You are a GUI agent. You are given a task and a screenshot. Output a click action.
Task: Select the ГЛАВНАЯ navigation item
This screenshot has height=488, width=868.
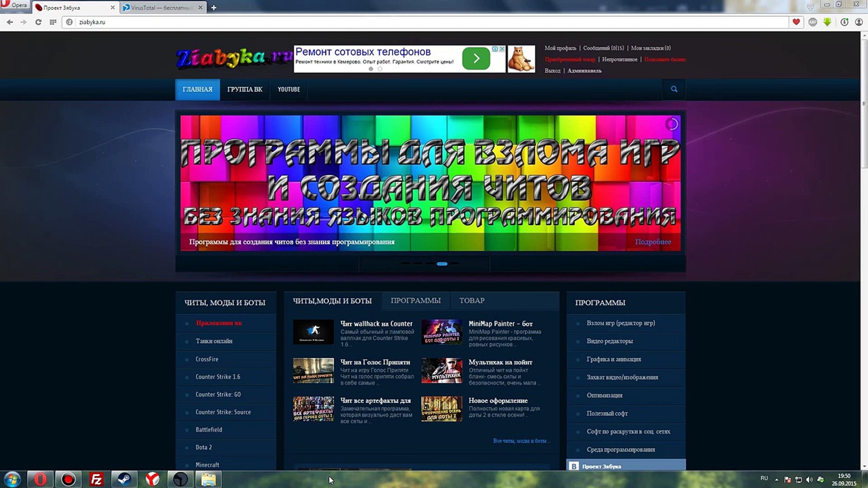pos(198,89)
